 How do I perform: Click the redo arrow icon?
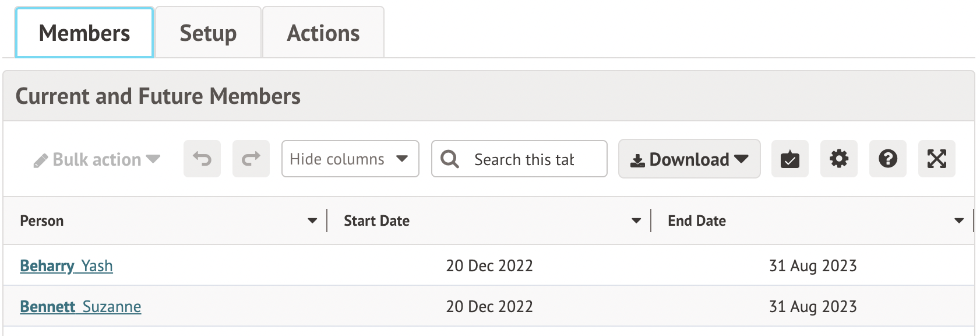[251, 159]
